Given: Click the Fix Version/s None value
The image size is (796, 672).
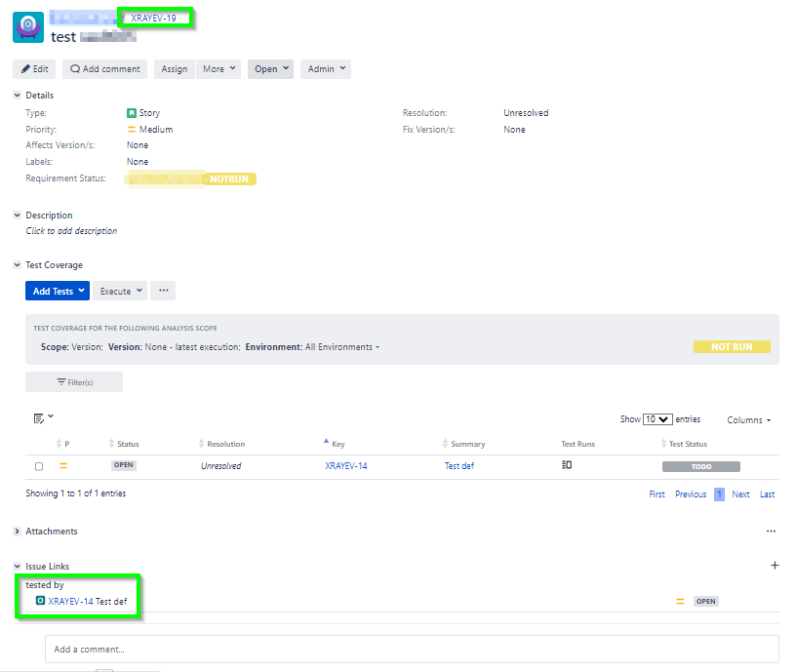Looking at the screenshot, I should 514,130.
